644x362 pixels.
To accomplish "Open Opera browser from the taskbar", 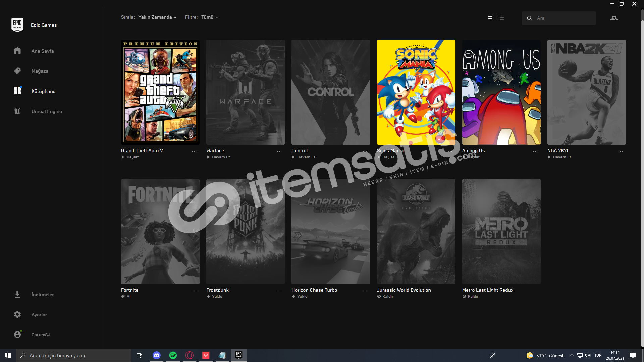I will tap(190, 355).
